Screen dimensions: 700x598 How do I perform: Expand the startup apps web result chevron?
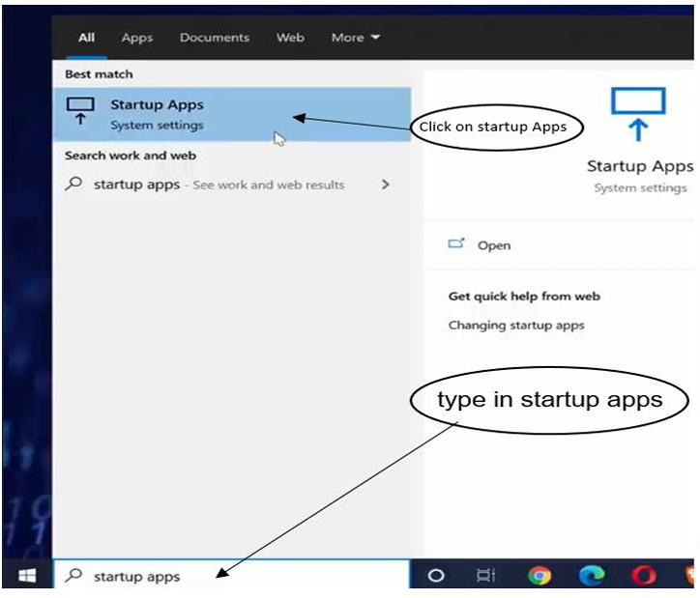386,185
